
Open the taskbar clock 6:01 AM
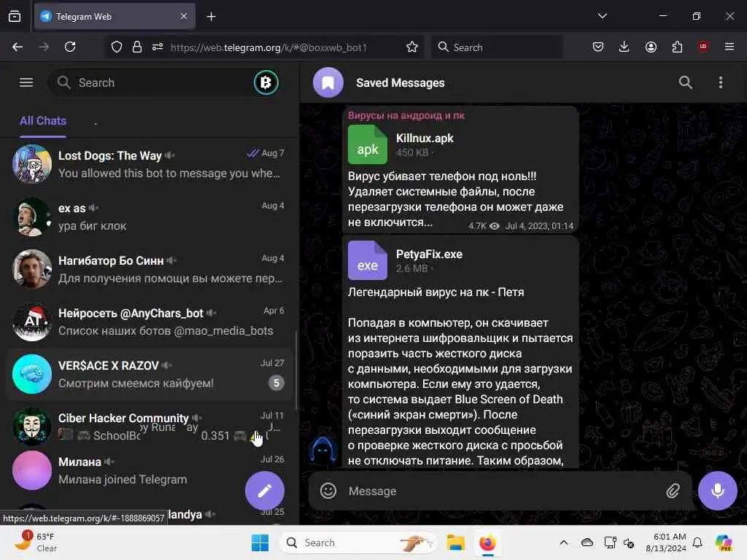(x=665, y=542)
